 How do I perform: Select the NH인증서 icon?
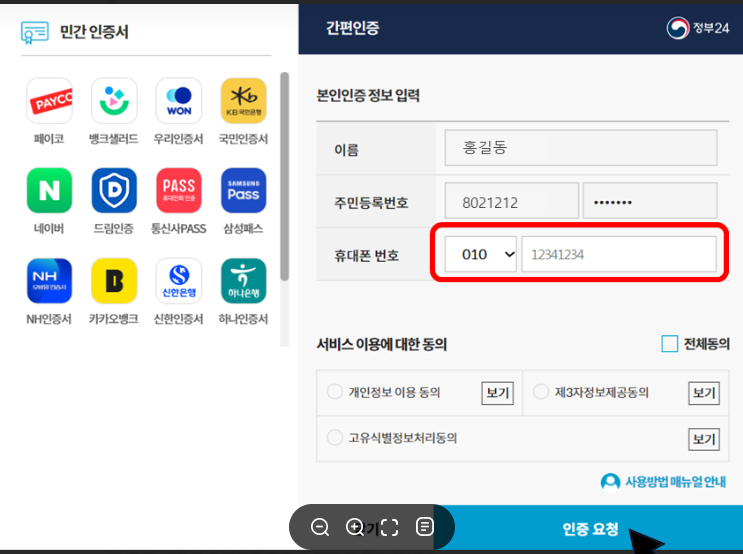click(x=49, y=281)
